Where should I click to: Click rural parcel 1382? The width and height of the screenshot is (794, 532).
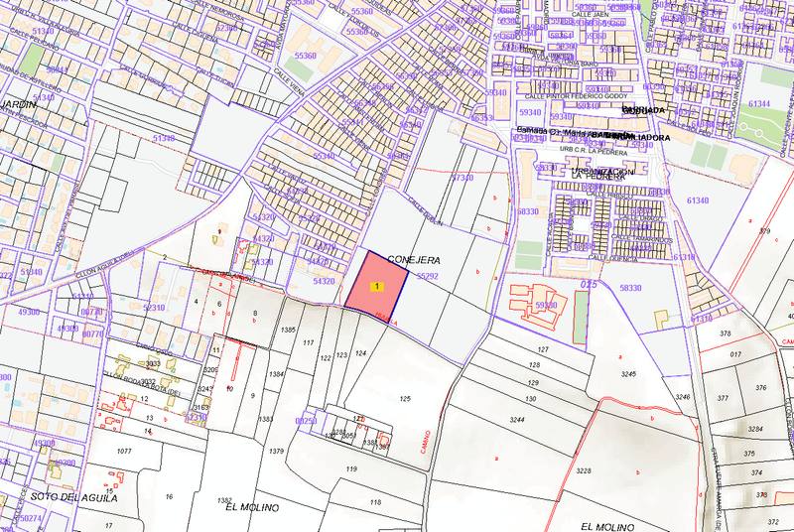(224, 500)
